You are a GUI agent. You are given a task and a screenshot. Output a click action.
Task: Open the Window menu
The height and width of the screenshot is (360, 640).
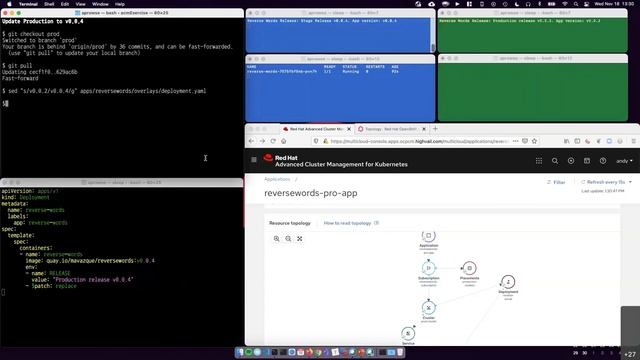[x=100, y=4]
